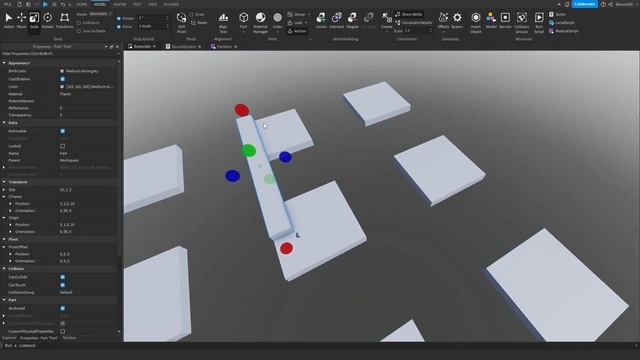
Task: Switch to the AVATAR ribbon tab
Action: click(x=120, y=4)
